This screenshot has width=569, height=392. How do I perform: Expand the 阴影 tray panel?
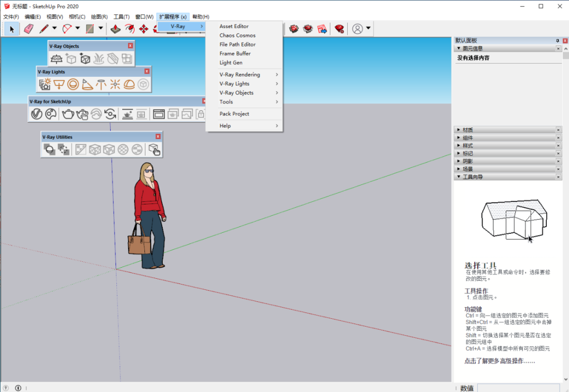(x=507, y=161)
